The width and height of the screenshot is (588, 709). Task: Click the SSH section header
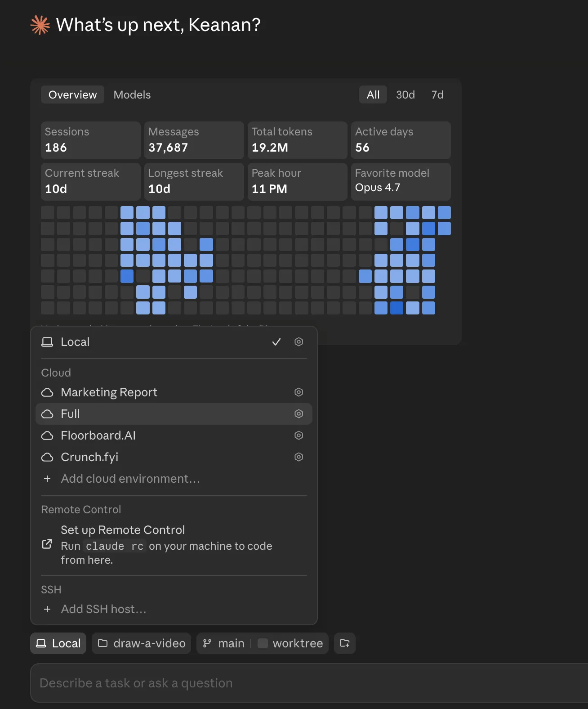coord(51,590)
